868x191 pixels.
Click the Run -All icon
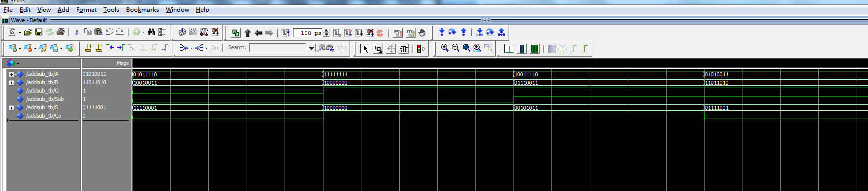(x=359, y=33)
